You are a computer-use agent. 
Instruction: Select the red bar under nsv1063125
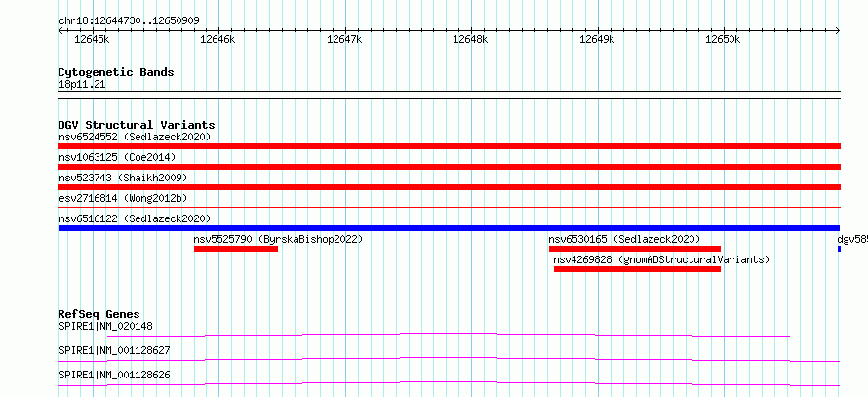(x=449, y=167)
